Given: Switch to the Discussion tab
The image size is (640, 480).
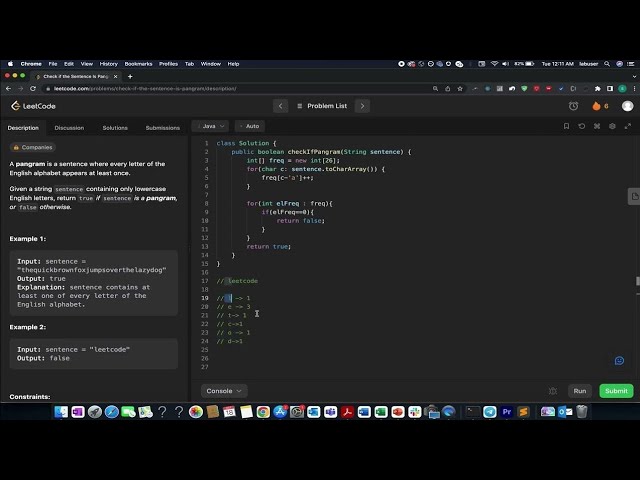Looking at the screenshot, I should tap(69, 128).
